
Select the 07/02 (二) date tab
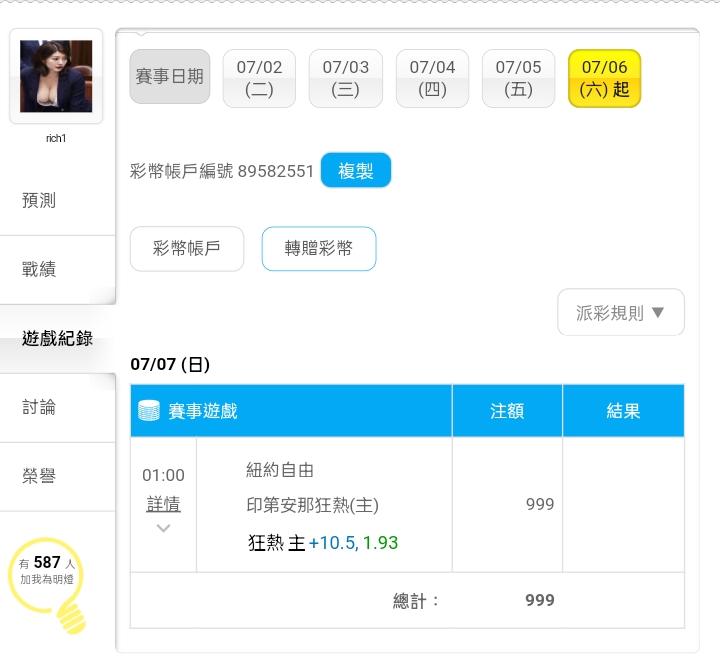point(259,79)
